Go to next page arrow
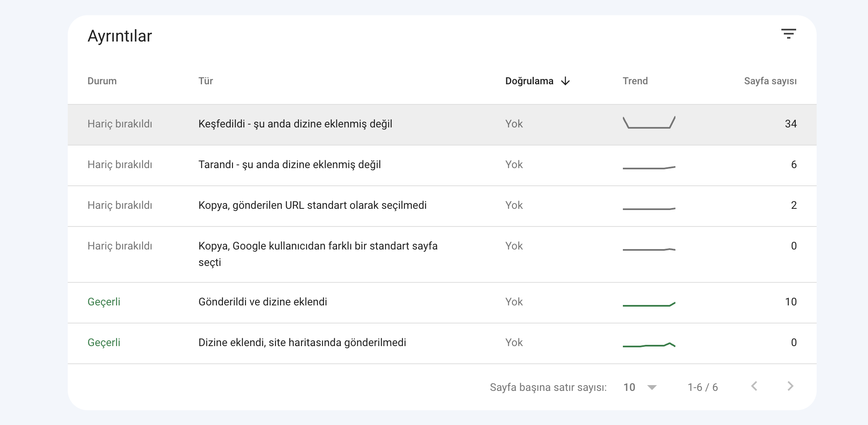This screenshot has height=425, width=868. 790,386
